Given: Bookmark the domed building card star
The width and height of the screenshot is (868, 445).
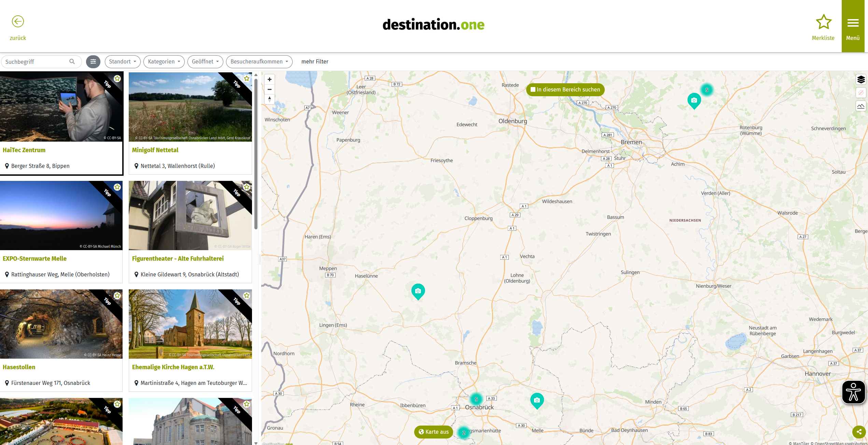Looking at the screenshot, I should (x=247, y=404).
